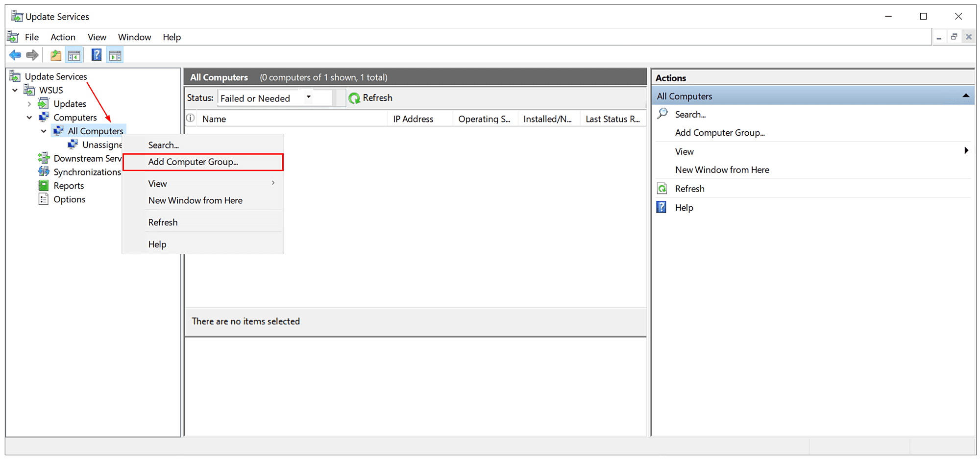Collapse the Computers tree node
Image resolution: width=980 pixels, height=460 pixels.
tap(29, 118)
